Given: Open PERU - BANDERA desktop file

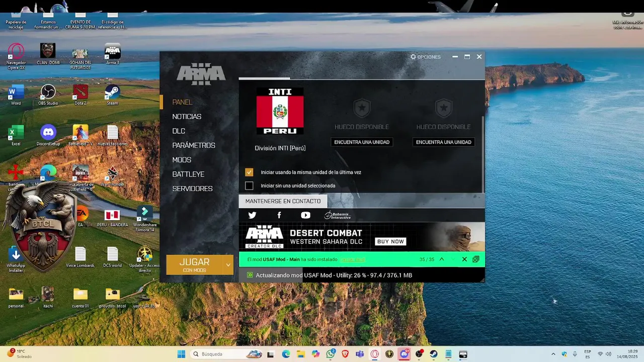Looking at the screenshot, I should [112, 217].
